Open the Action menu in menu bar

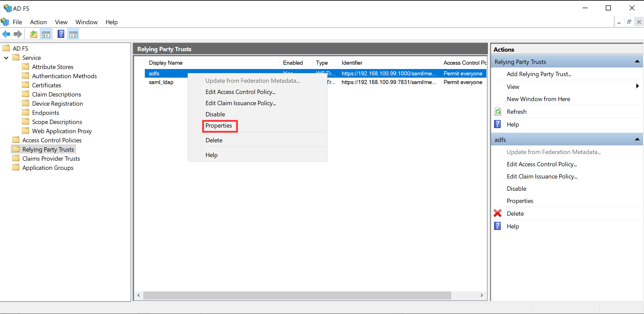tap(38, 22)
